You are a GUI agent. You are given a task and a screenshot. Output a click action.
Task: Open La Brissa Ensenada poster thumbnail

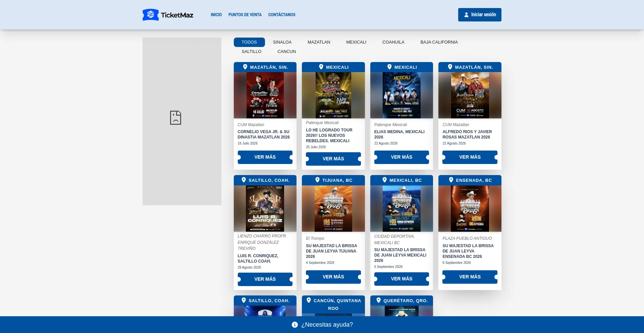[470, 209]
